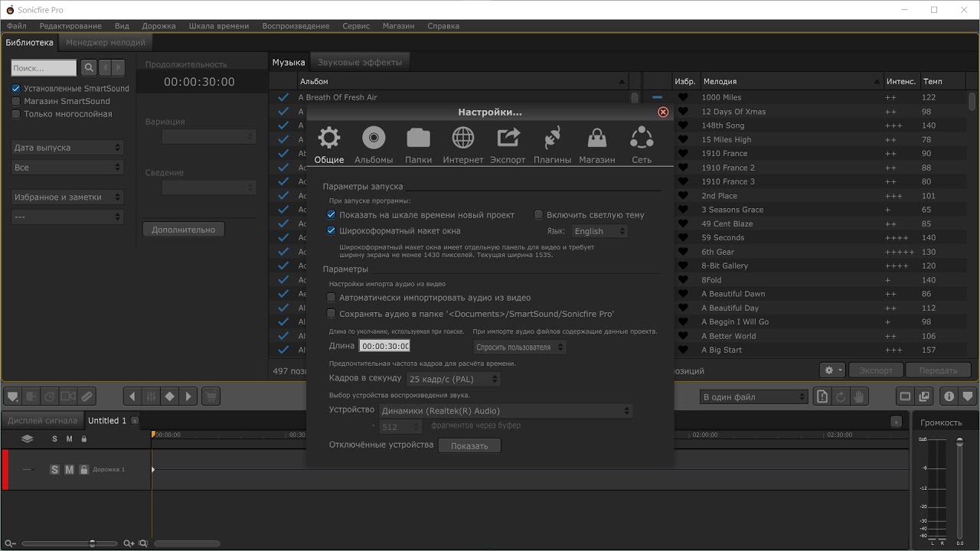Image resolution: width=980 pixels, height=551 pixels.
Task: Click the zoom out magnifier on timeline
Action: tap(10, 543)
